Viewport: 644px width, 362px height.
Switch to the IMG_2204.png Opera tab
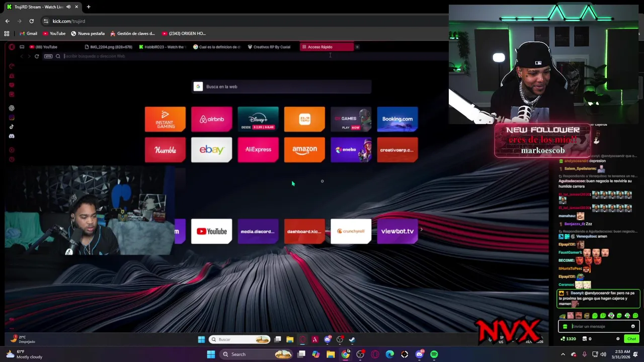point(109,47)
